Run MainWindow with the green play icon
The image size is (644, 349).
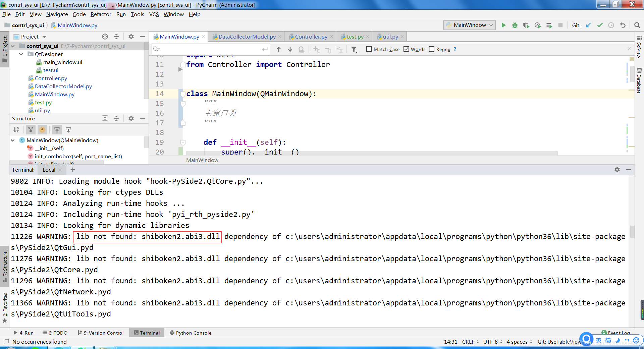click(x=503, y=25)
